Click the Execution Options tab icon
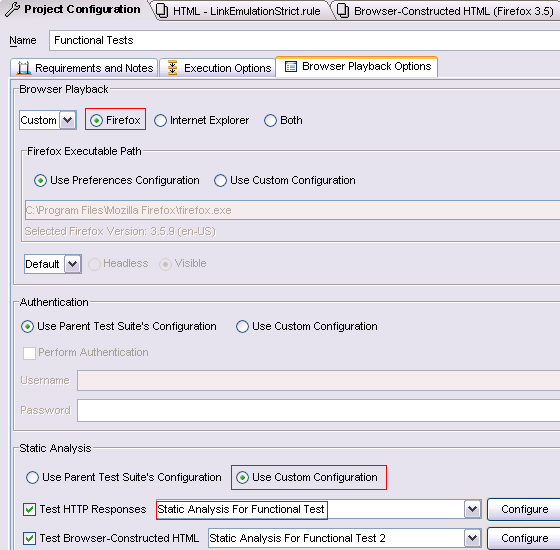 pos(172,68)
